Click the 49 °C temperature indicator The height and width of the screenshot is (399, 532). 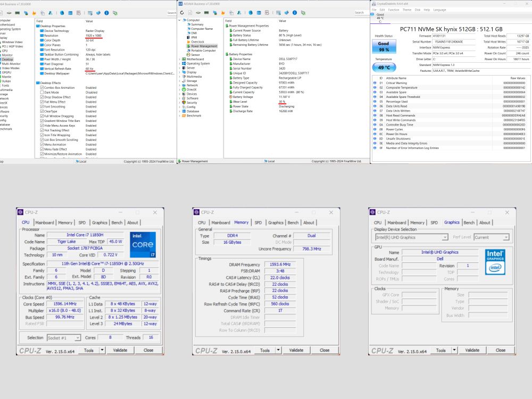pos(383,68)
